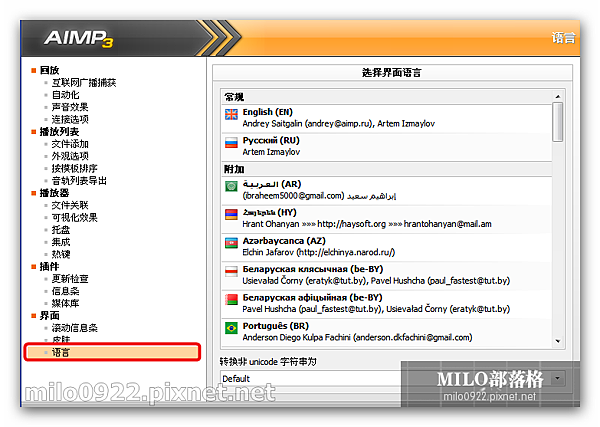600x427 pixels.
Task: Select the Armenian (HY) language entry
Action: click(386, 218)
